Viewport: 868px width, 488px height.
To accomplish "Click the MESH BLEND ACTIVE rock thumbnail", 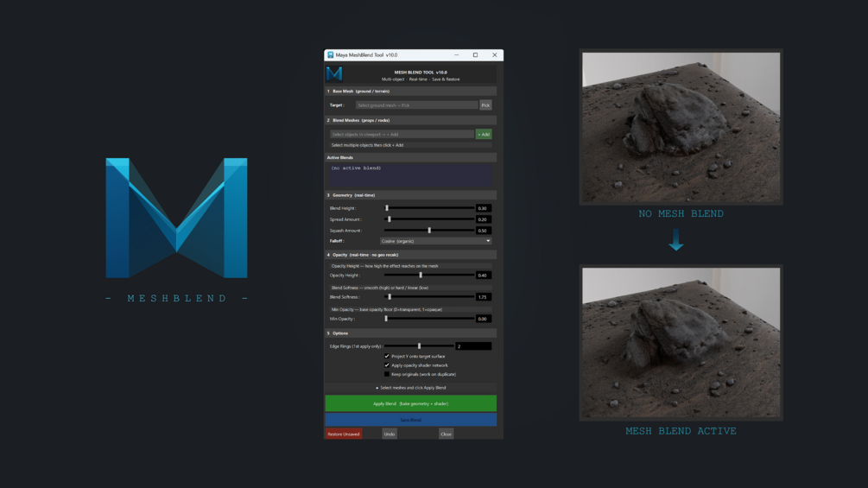I will (x=681, y=343).
